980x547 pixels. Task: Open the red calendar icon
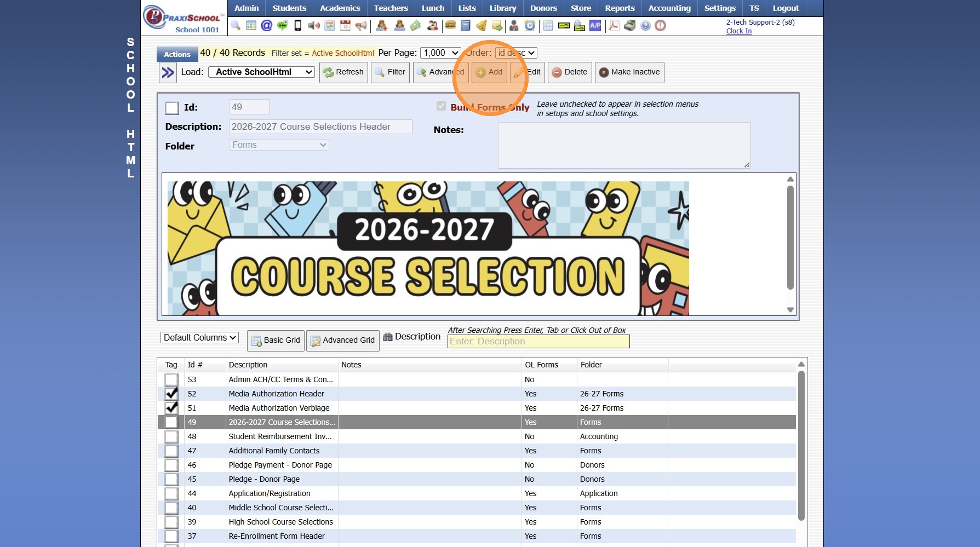pos(345,26)
